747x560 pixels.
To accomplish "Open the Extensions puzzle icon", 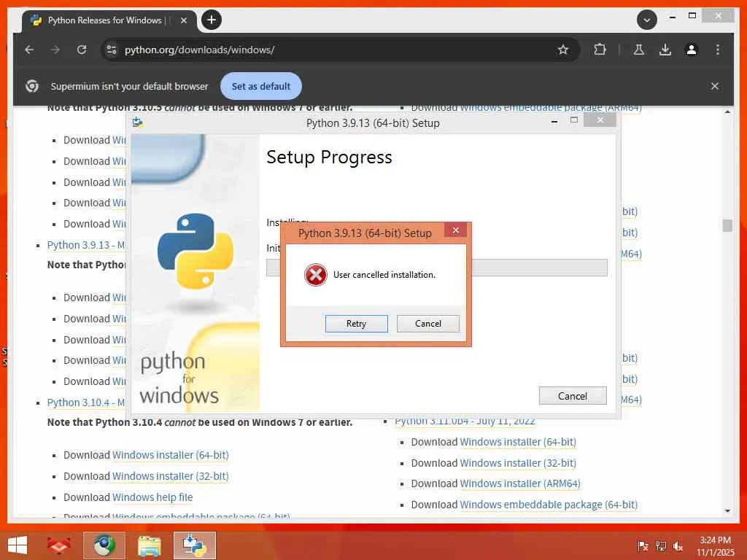I will pos(600,50).
